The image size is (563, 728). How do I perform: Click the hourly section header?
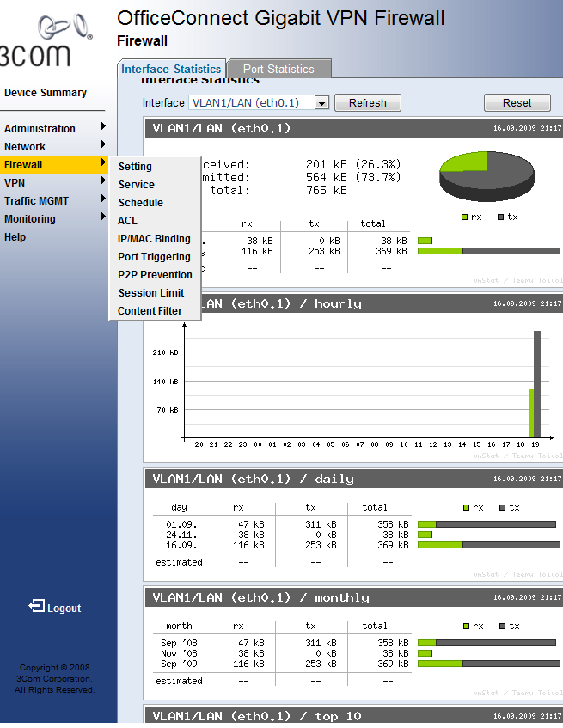click(x=353, y=303)
